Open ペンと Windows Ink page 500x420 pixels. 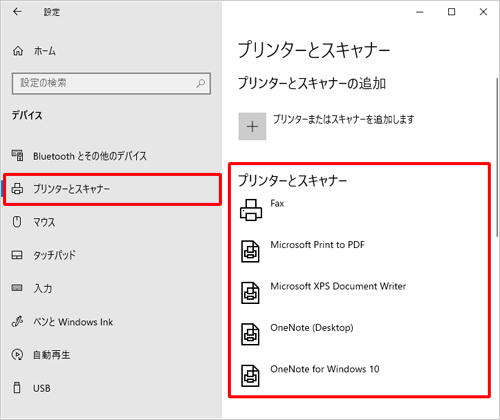click(x=73, y=322)
